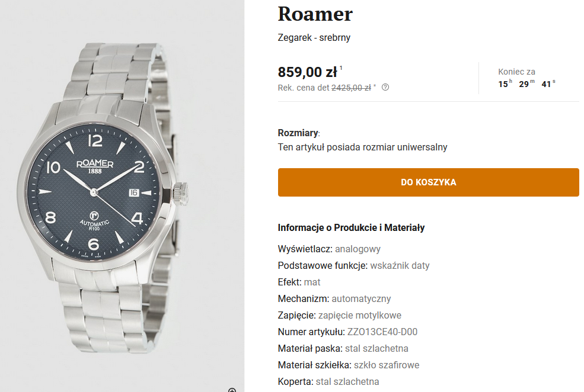584x392 pixels.
Task: Click the Wyświetlacz analogowy specification line
Action: click(x=329, y=249)
